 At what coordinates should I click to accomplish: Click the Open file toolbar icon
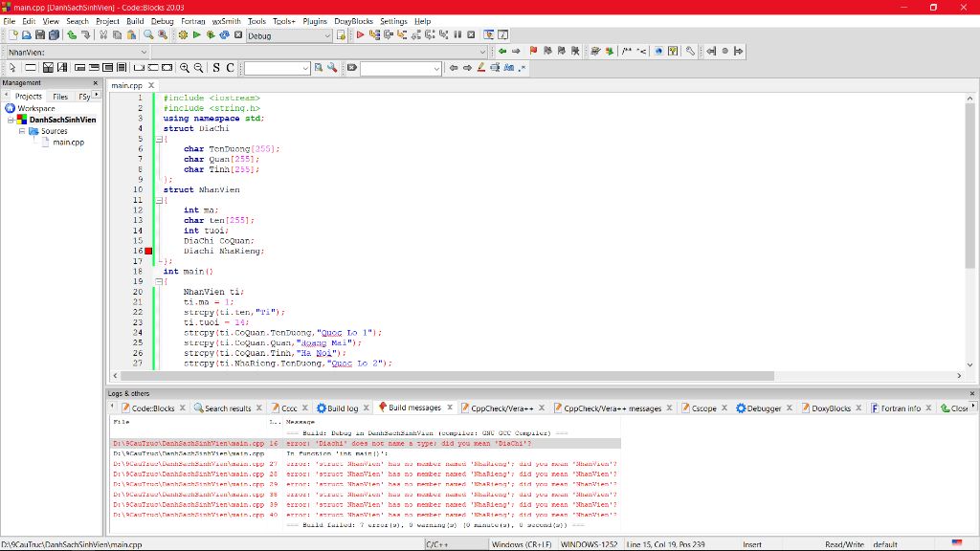(x=26, y=35)
